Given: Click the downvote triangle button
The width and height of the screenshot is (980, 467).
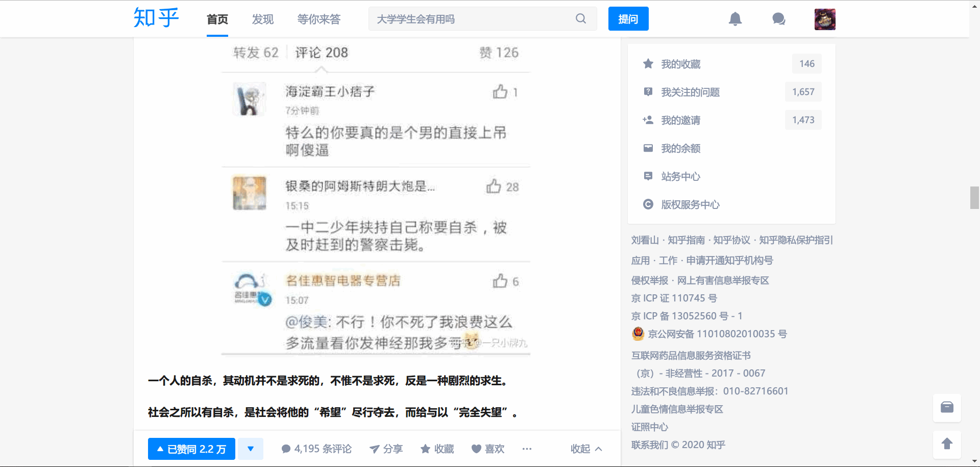Looking at the screenshot, I should [251, 449].
